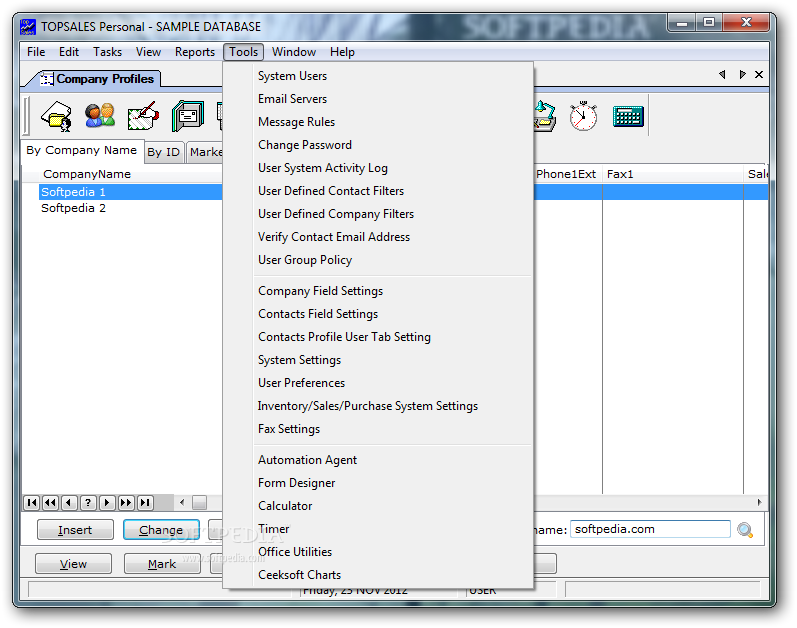Open System Settings menu entry
This screenshot has height=628, width=797.
(x=379, y=360)
